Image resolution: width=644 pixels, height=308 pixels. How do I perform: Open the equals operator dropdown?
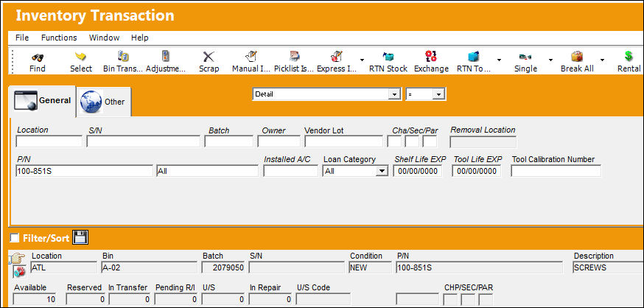pyautogui.click(x=439, y=94)
